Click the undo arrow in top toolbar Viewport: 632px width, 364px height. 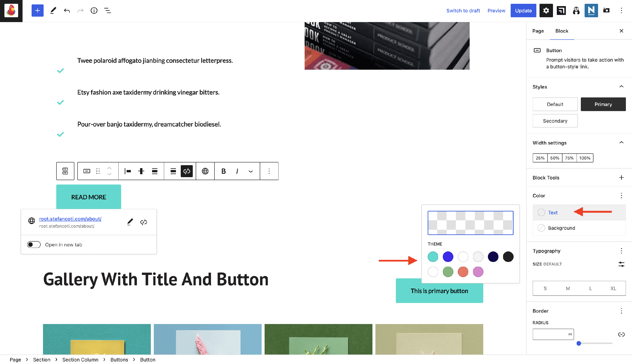pos(67,11)
